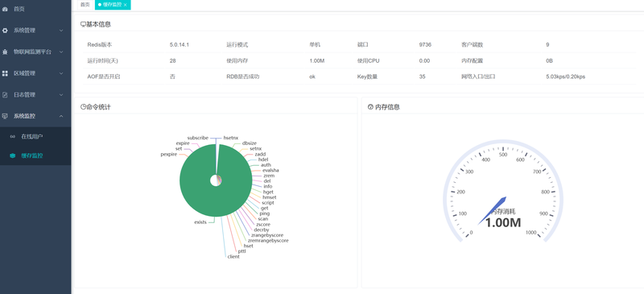Screen dimensions: 644x294
Task: Click the 缓存监控 cube icon
Action: 13,155
